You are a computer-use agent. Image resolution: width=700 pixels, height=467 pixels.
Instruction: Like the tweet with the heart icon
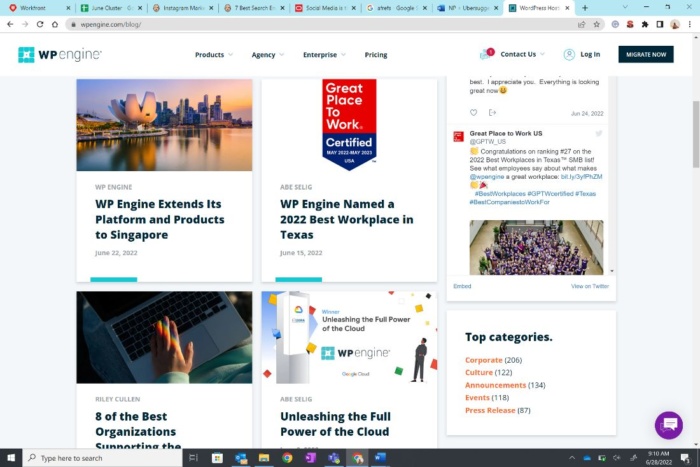[x=474, y=113]
